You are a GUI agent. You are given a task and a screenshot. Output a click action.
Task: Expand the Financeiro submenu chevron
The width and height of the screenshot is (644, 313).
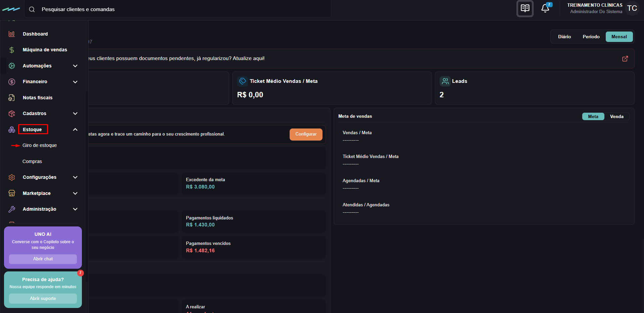coord(75,82)
